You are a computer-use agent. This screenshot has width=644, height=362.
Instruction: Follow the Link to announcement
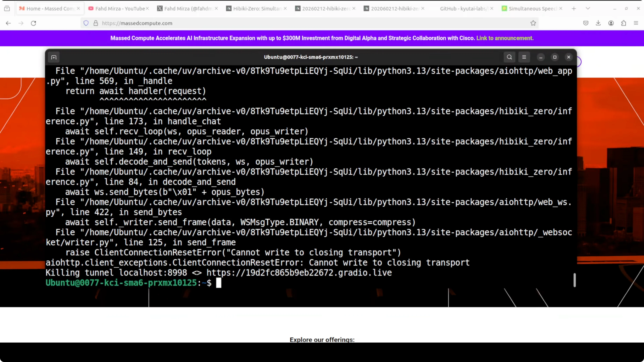tap(505, 38)
